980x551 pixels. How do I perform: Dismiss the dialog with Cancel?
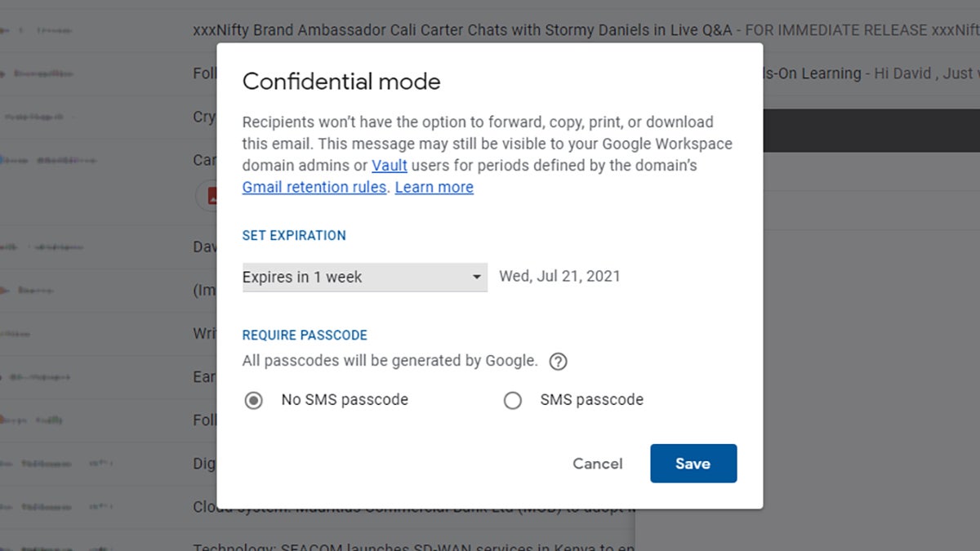tap(597, 463)
